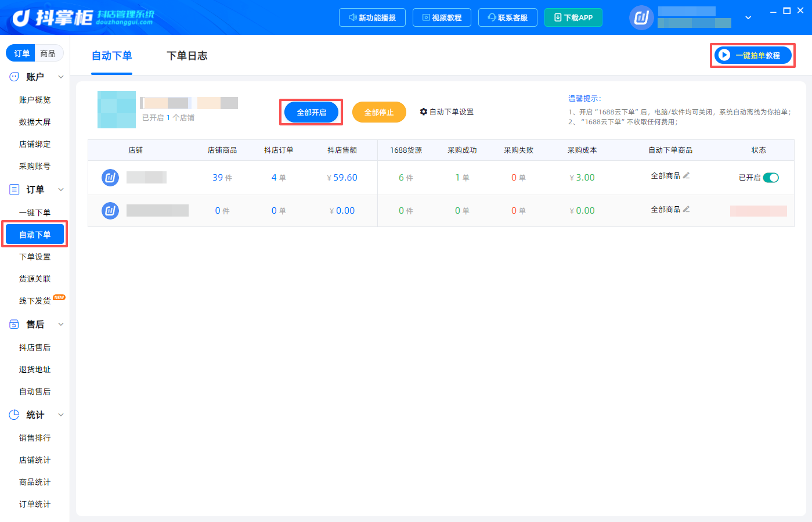Click the first shop's round logo icon
812x522 pixels.
[x=110, y=177]
